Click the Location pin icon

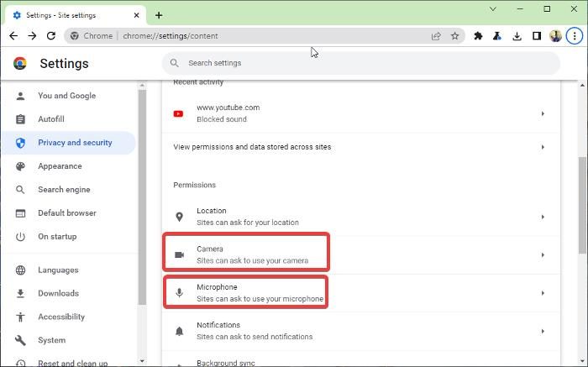[179, 217]
